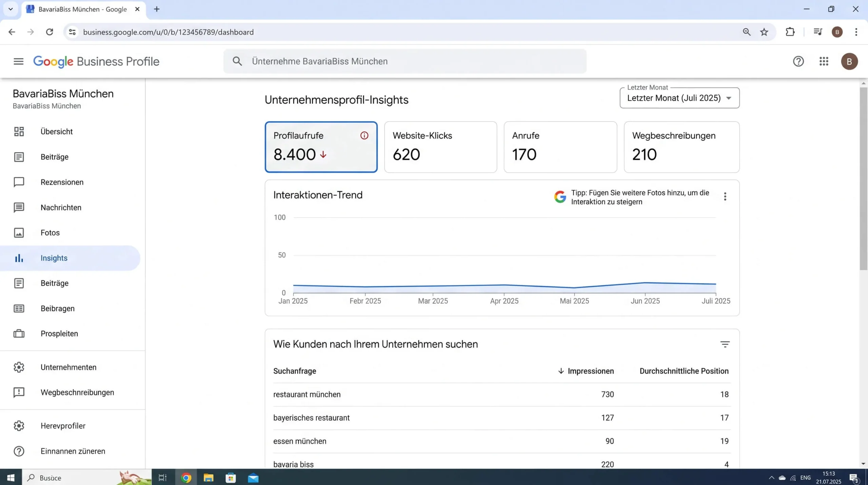Viewport: 868px width, 485px height.
Task: Open the Windows Start menu
Action: [11, 478]
